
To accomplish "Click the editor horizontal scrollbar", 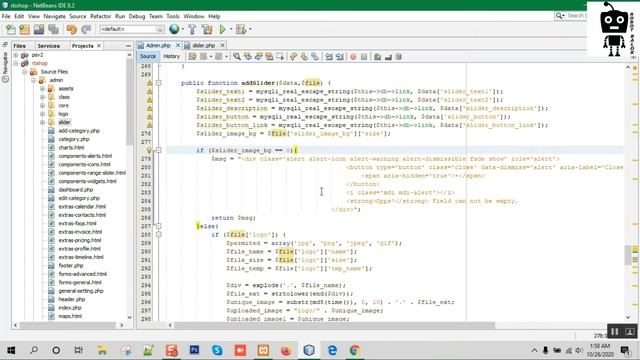I will click(x=334, y=325).
